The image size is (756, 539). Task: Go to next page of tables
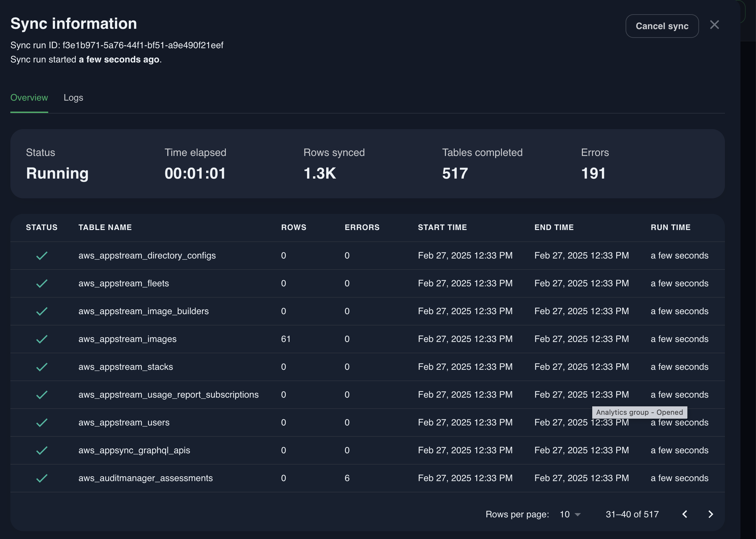(710, 514)
